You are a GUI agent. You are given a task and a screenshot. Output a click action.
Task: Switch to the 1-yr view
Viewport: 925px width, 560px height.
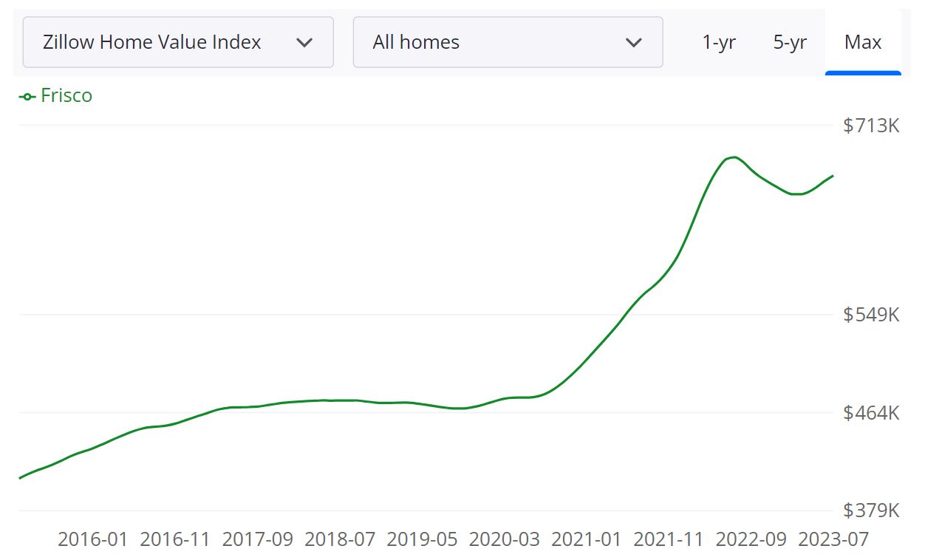click(719, 42)
